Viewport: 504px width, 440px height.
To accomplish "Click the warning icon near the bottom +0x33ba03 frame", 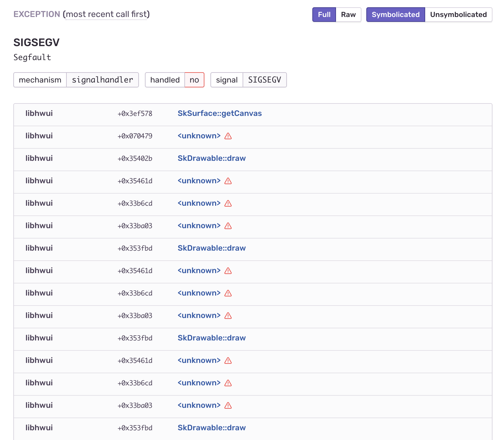I will [228, 405].
